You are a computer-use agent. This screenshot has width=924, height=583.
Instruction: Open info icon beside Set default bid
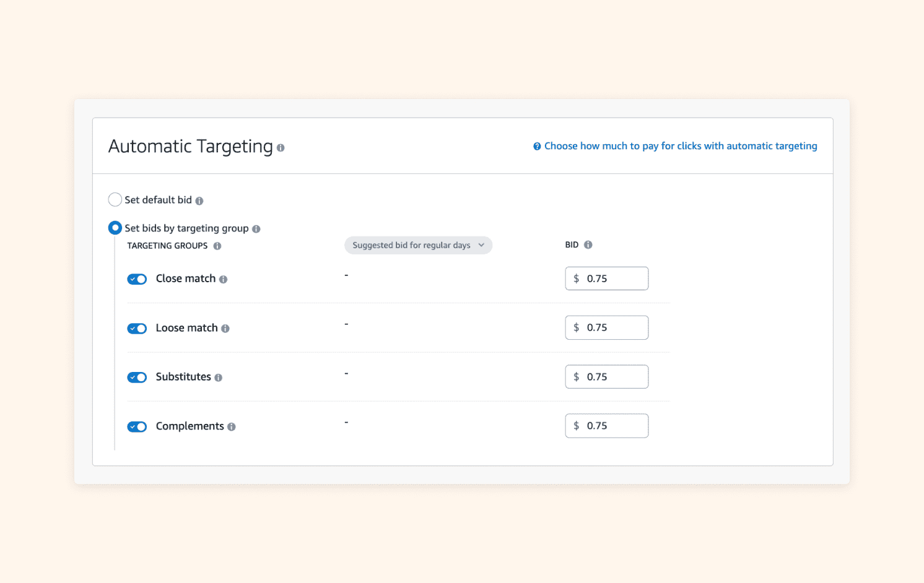(199, 201)
